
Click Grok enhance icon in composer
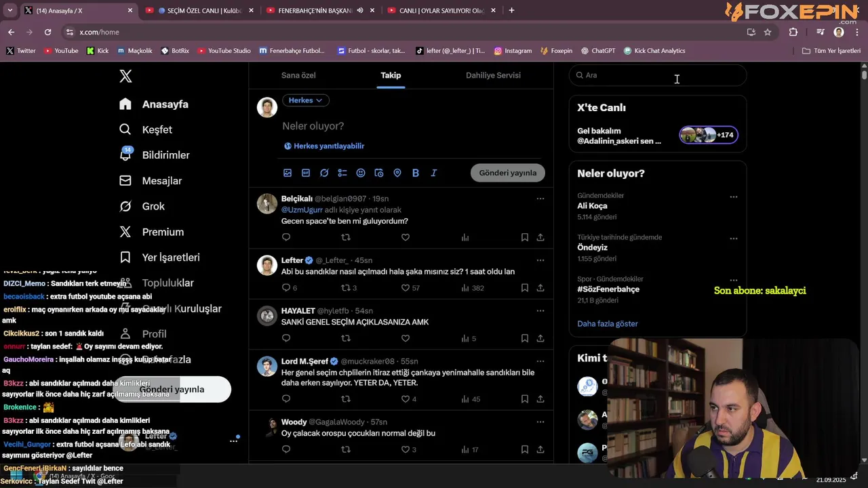[324, 173]
